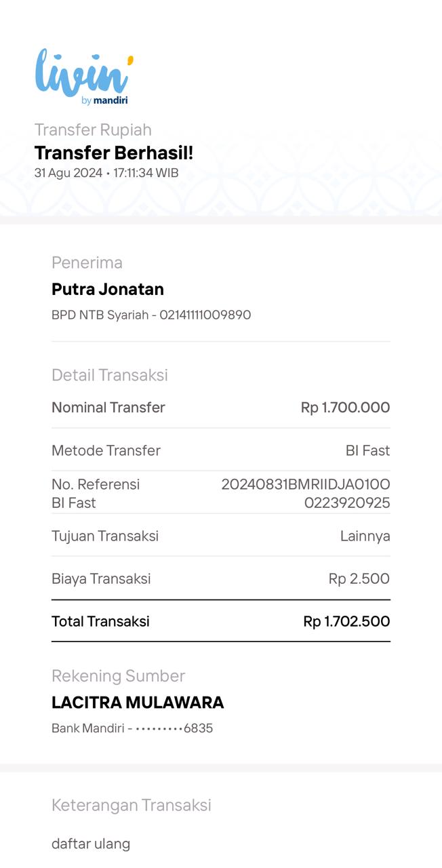Tap the Detail Transaksi section heading
442x868 pixels.
click(x=110, y=375)
